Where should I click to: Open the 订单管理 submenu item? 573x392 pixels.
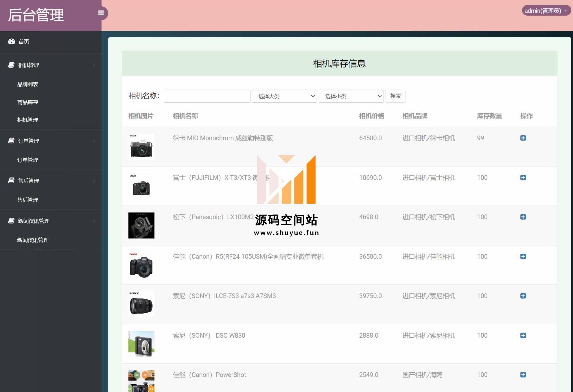pos(28,160)
